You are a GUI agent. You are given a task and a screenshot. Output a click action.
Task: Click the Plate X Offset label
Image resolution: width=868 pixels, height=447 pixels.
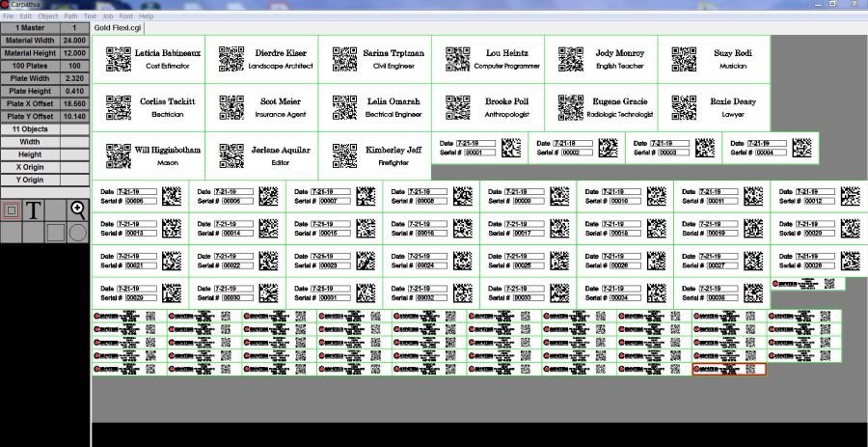click(x=30, y=104)
